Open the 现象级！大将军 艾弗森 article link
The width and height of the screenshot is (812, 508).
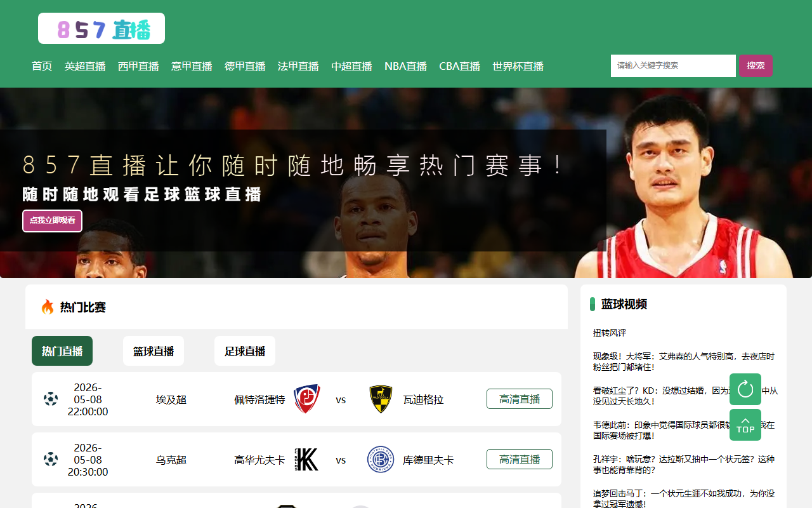click(x=684, y=361)
